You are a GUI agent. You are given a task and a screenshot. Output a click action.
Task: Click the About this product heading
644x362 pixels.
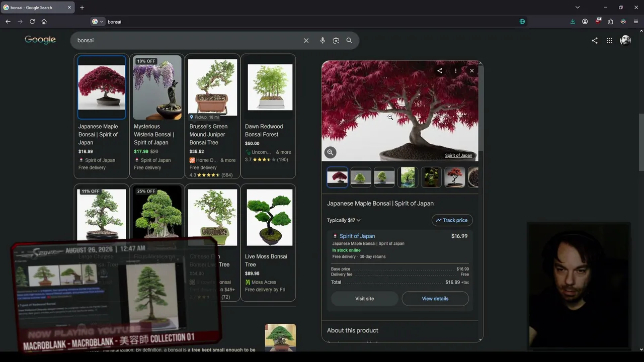pyautogui.click(x=353, y=330)
